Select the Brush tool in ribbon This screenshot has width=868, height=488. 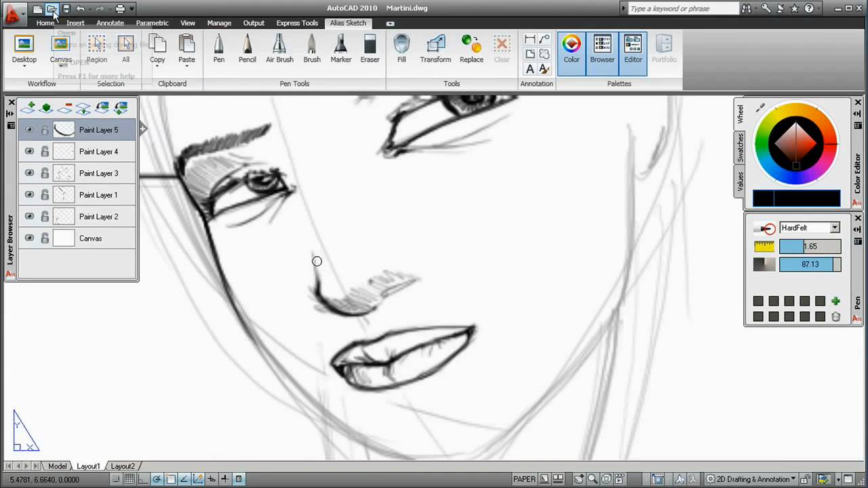(x=312, y=49)
